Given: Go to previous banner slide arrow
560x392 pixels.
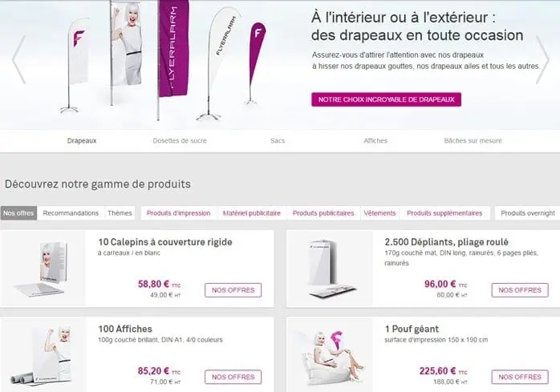Looking at the screenshot, I should [18, 59].
